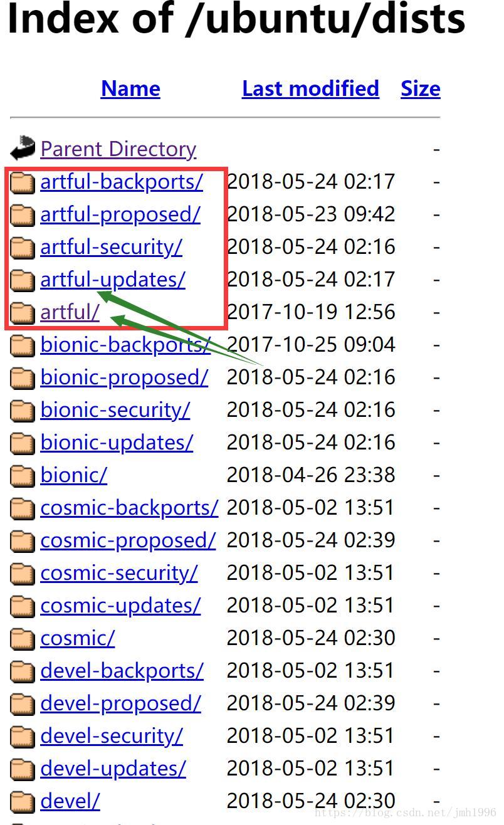Sort listing by Last modified header
504x825 pixels.
310,88
